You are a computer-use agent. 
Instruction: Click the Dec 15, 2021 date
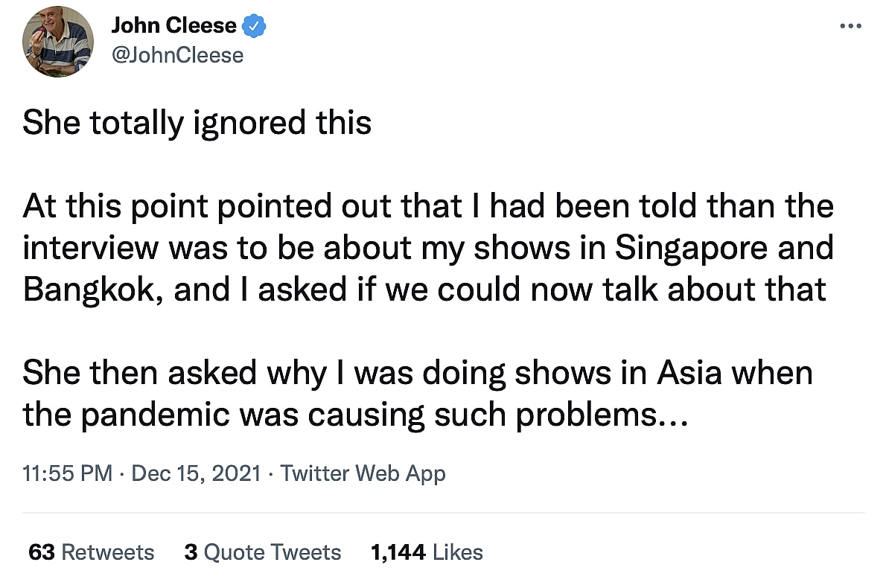[x=196, y=473]
